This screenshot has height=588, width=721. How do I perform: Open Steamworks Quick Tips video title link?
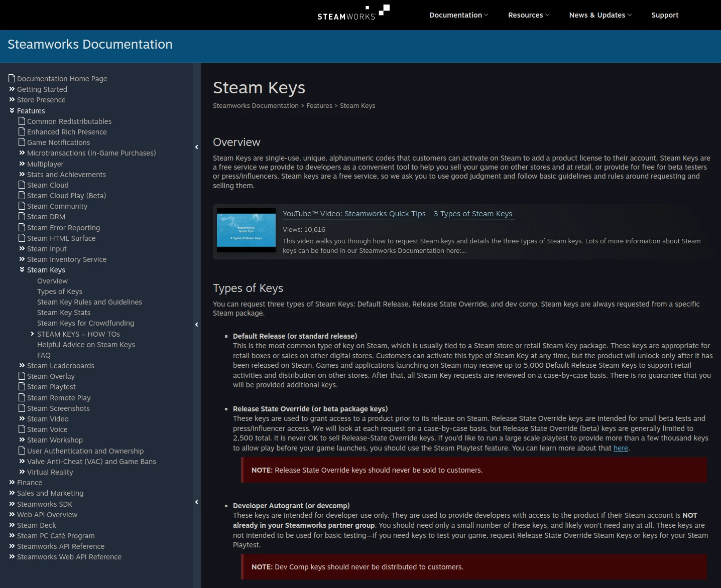[x=428, y=214]
